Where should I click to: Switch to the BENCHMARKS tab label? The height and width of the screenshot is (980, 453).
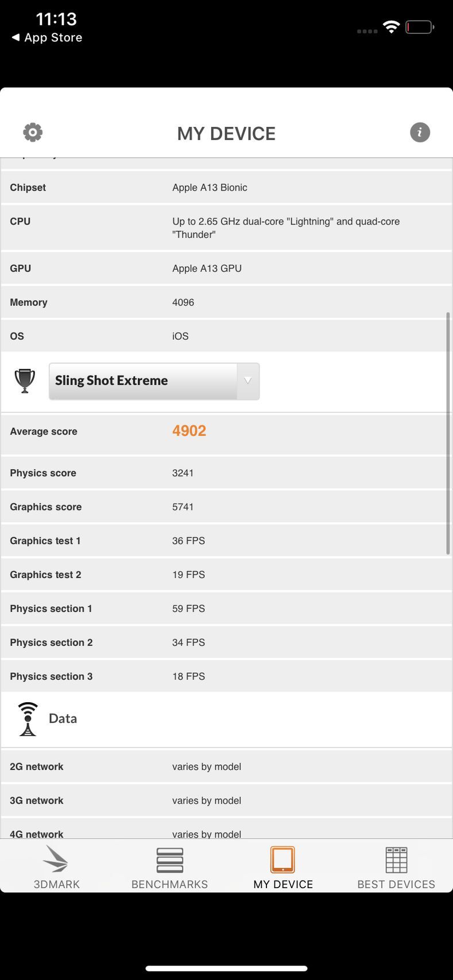[169, 885]
